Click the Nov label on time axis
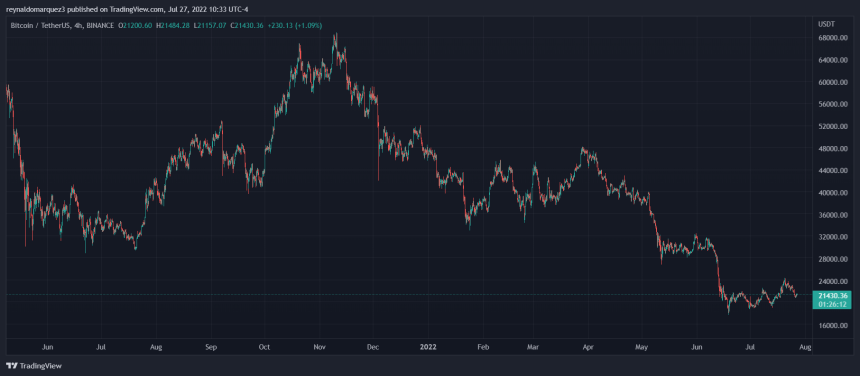The width and height of the screenshot is (860, 376). click(x=320, y=347)
